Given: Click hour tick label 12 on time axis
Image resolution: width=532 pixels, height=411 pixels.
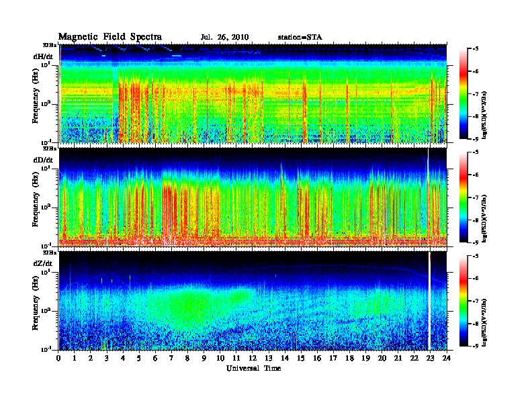Looking at the screenshot, I should (253, 359).
